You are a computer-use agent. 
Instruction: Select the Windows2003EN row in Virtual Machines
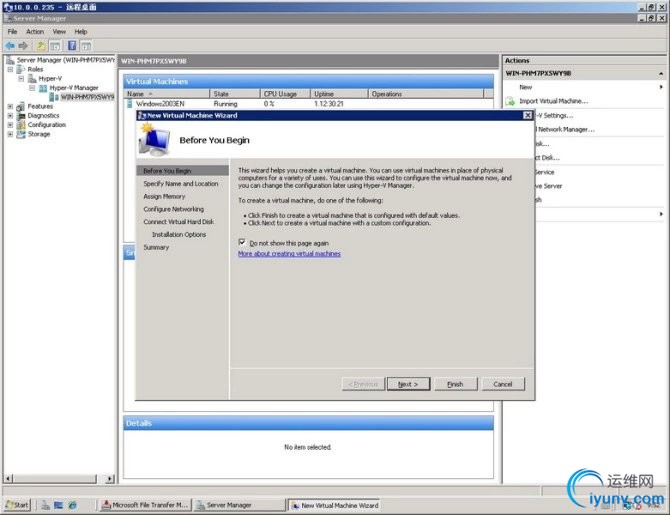(308, 104)
